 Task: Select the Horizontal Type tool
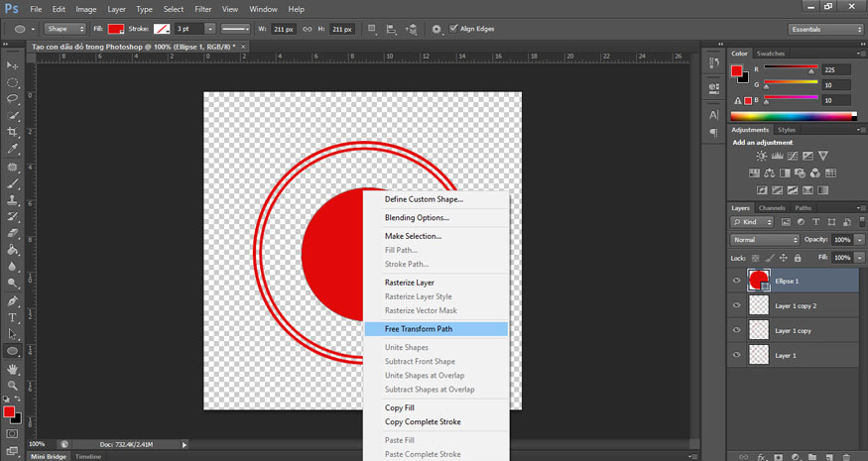(12, 317)
